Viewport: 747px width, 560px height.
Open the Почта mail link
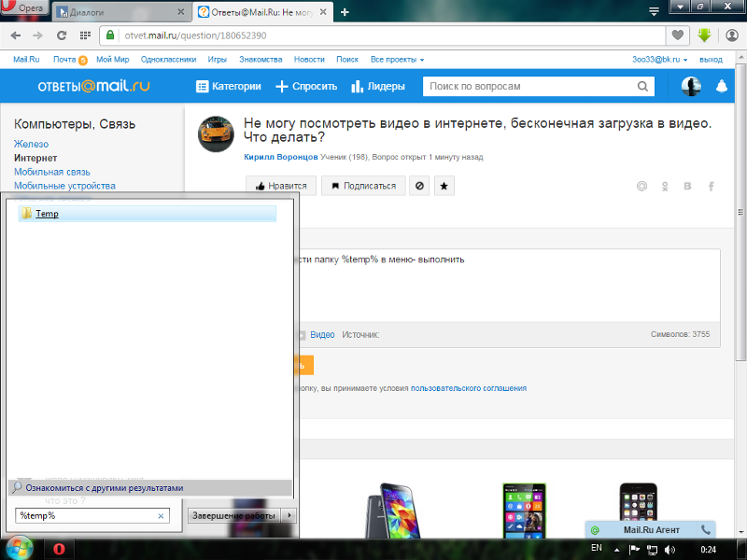(64, 60)
